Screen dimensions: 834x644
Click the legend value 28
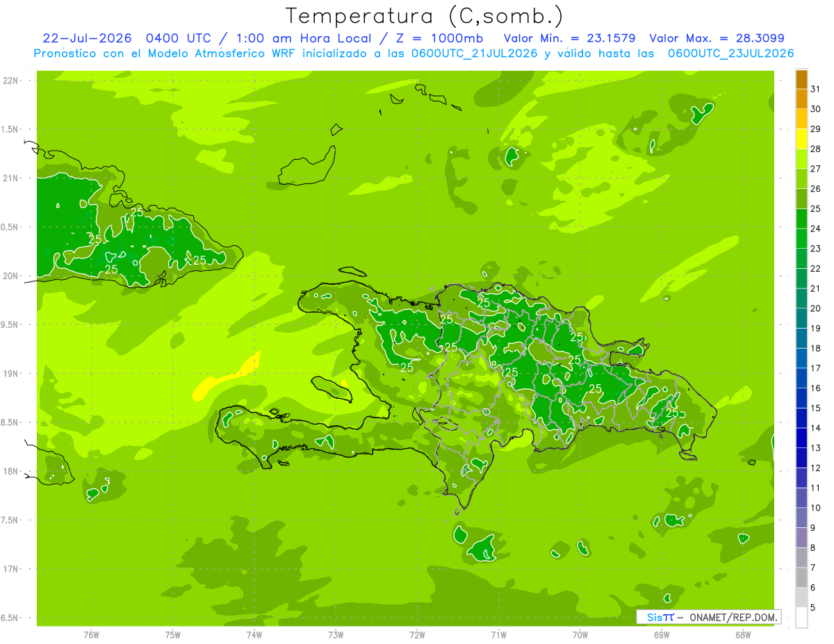click(815, 149)
